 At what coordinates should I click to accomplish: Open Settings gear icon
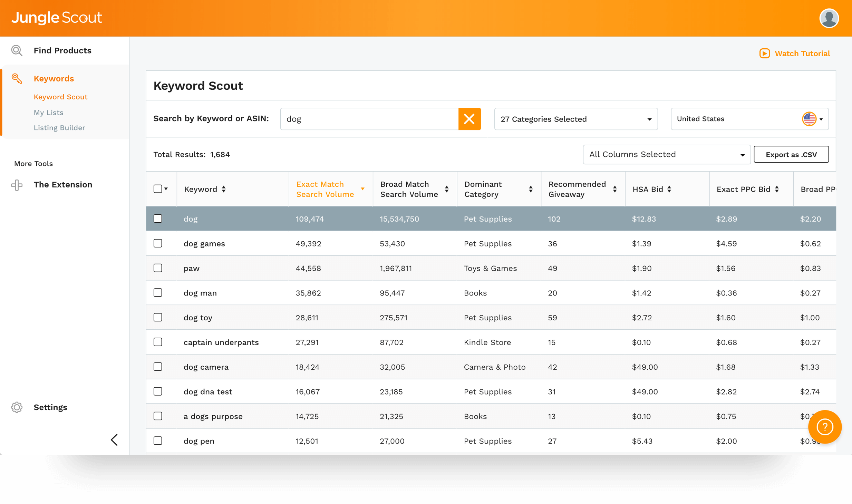pyautogui.click(x=17, y=407)
